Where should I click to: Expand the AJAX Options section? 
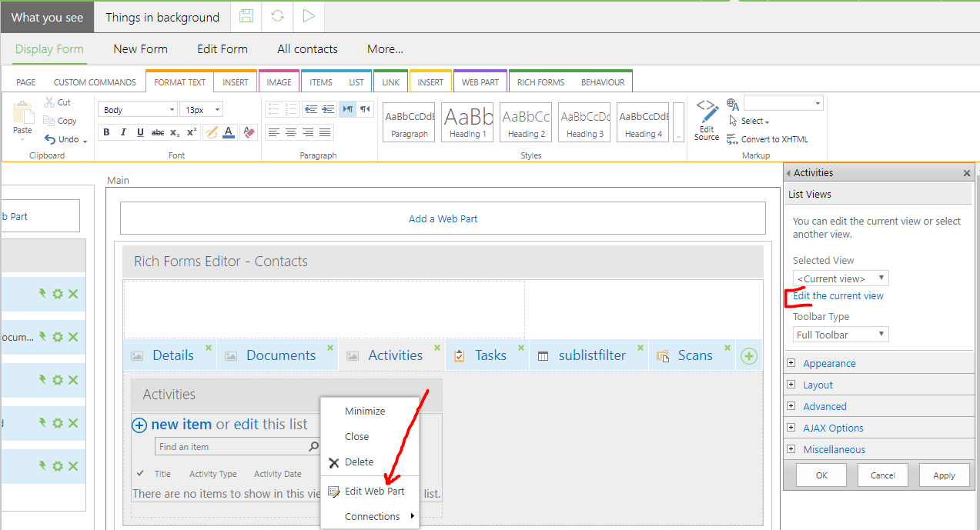tap(833, 428)
